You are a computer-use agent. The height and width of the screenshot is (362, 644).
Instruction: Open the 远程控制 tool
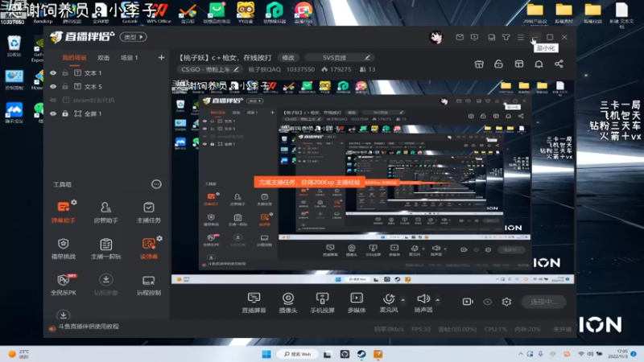(149, 285)
